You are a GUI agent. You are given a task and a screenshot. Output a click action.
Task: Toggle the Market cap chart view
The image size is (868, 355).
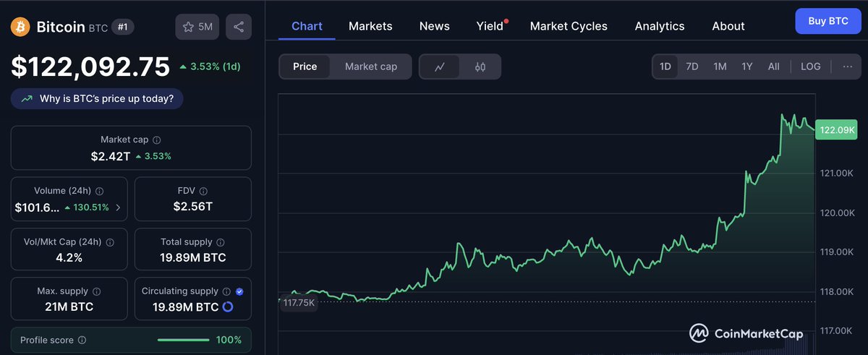[371, 67]
